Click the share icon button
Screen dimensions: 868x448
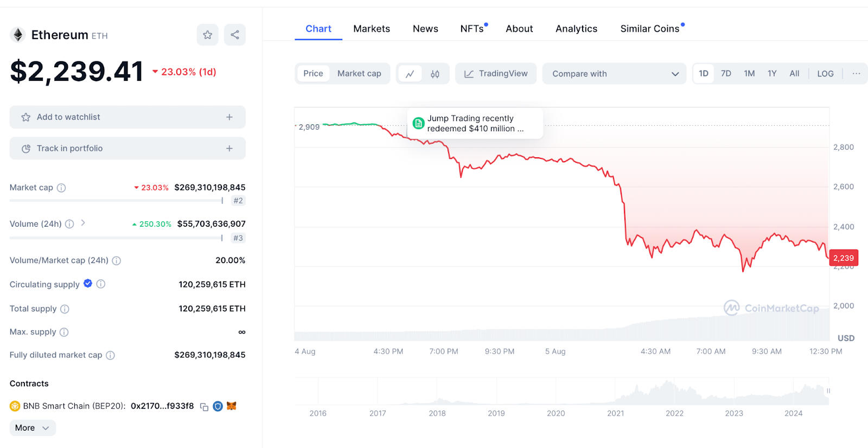pyautogui.click(x=235, y=35)
